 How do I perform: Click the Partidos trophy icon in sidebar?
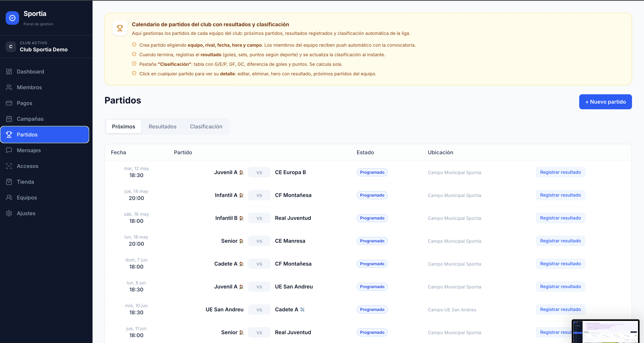9,135
